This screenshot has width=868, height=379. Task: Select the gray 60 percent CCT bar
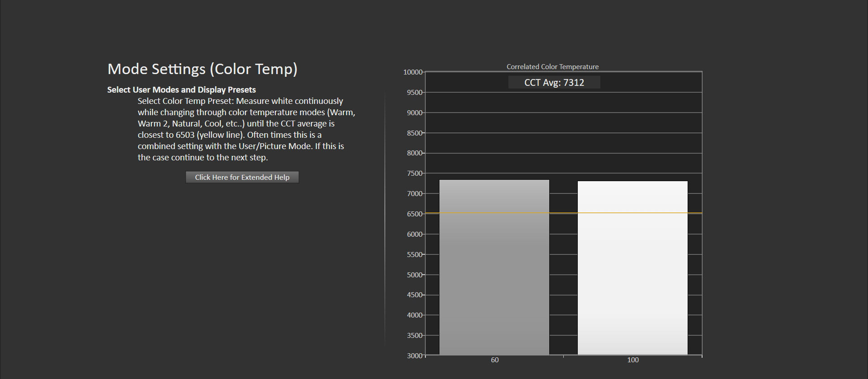494,267
